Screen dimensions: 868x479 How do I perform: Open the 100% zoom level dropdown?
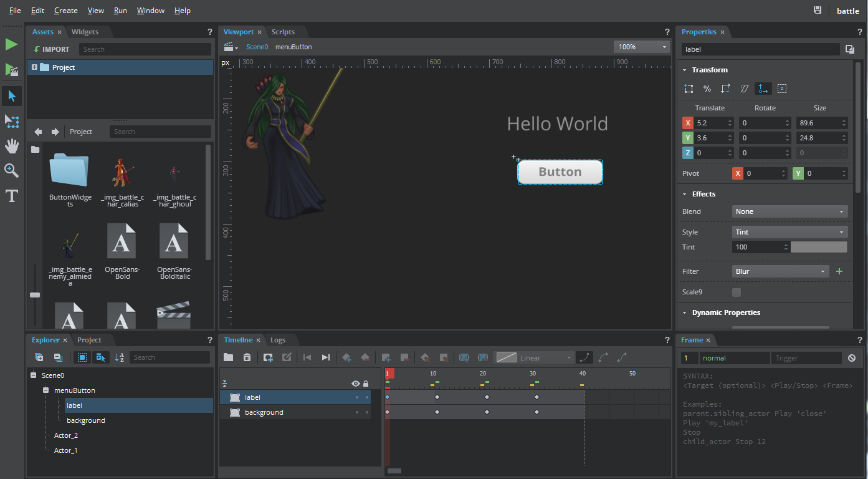(x=641, y=47)
